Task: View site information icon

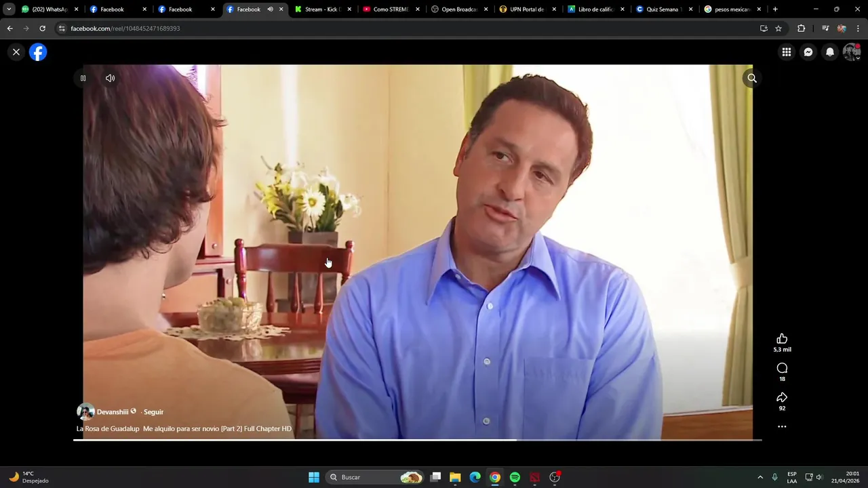Action: pos(62,28)
